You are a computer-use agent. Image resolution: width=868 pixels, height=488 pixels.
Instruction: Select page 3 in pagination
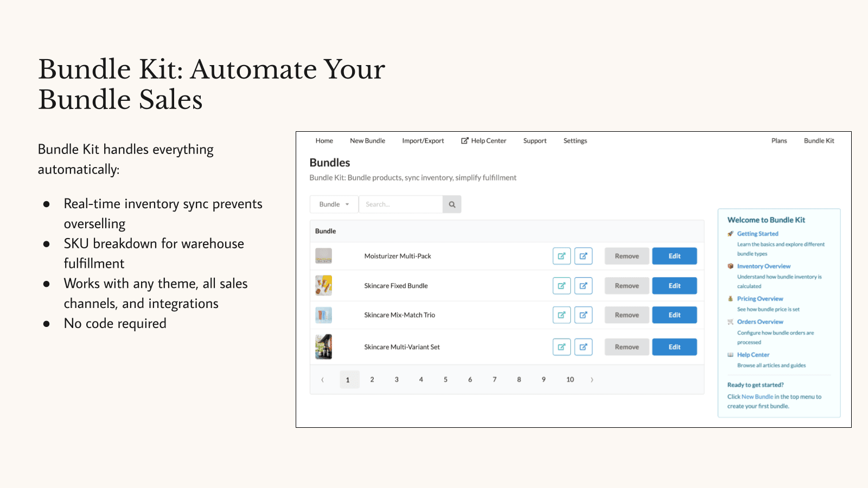[x=397, y=380]
